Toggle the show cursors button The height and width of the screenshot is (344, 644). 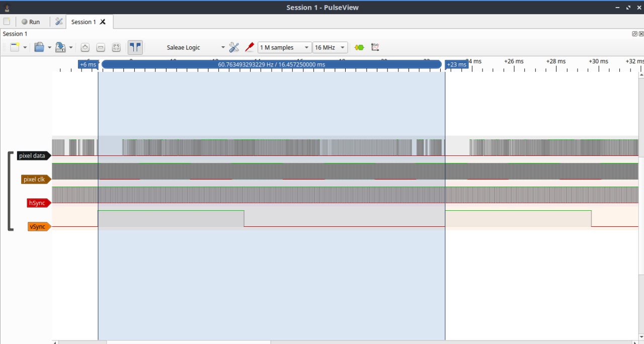coord(135,47)
